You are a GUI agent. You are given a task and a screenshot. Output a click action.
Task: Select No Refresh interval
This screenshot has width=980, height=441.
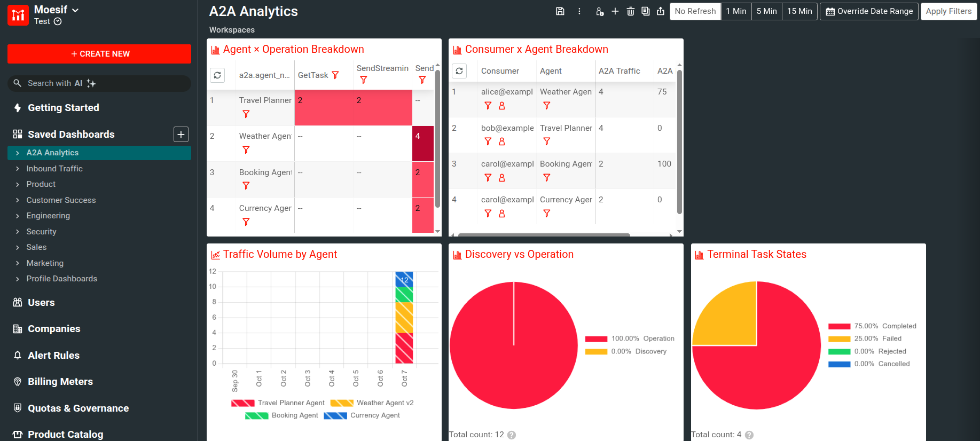point(695,11)
